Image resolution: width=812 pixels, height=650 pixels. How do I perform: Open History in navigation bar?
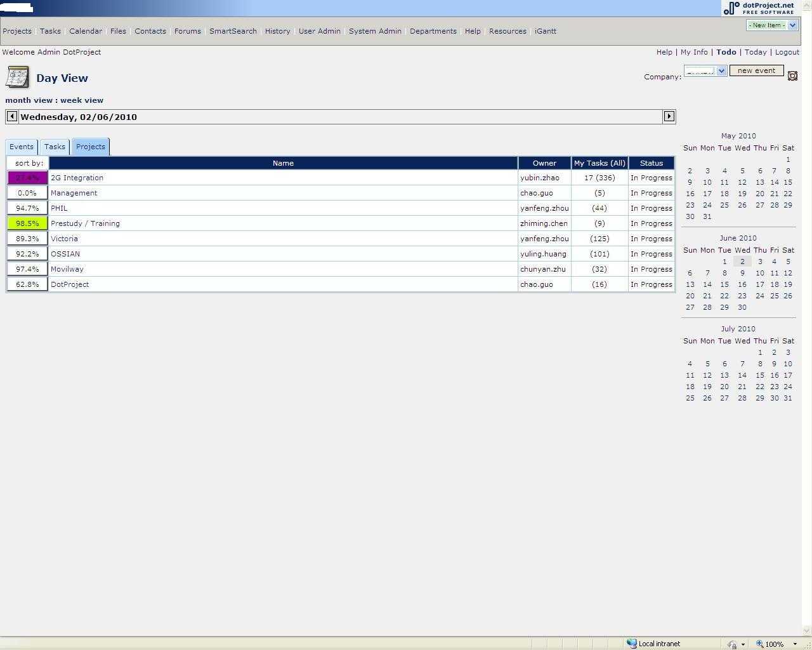(278, 31)
